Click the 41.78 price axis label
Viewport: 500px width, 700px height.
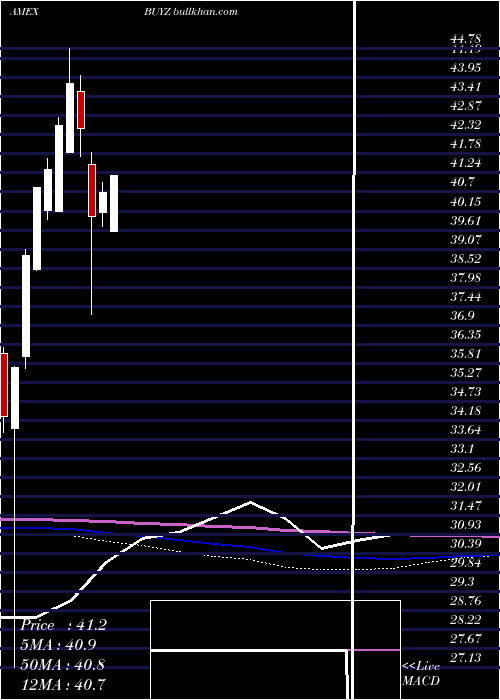click(465, 144)
